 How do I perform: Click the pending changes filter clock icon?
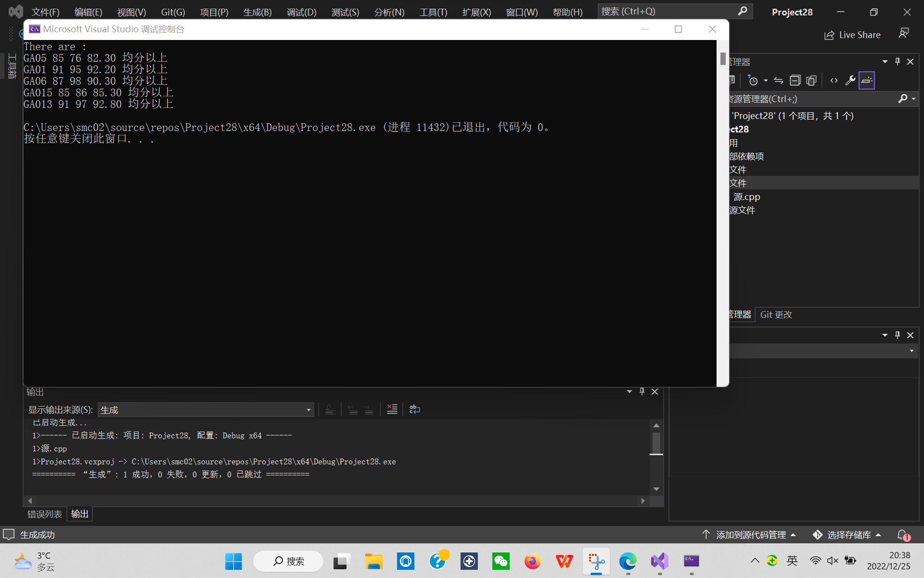pos(753,80)
